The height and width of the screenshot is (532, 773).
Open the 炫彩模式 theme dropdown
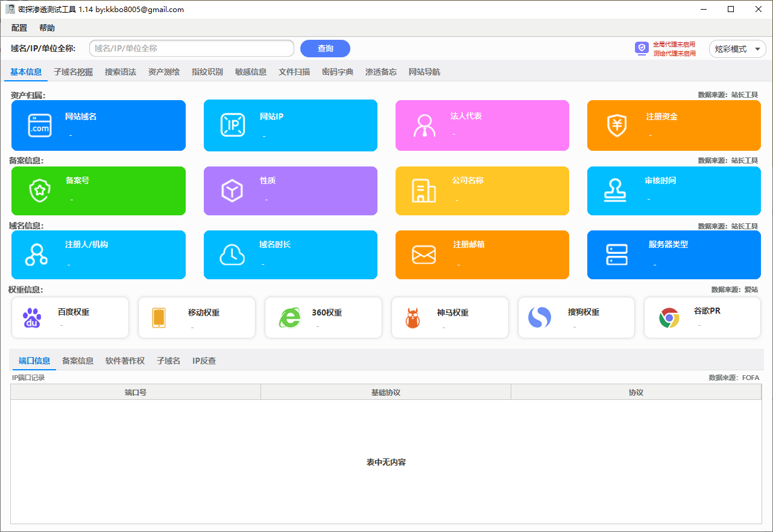coord(737,49)
